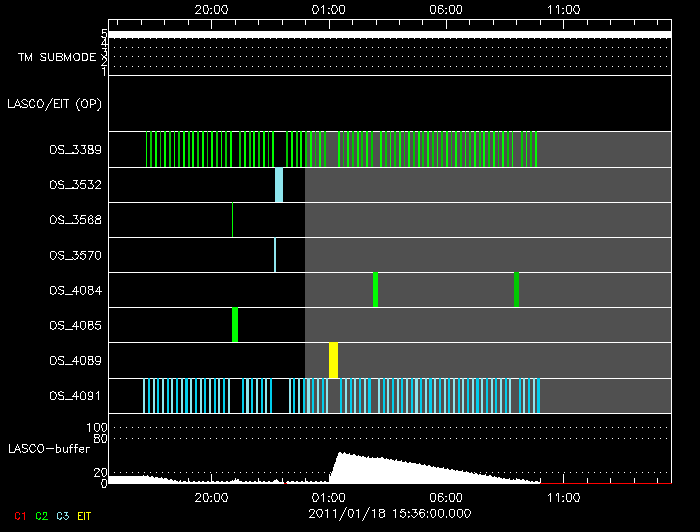
Task: Click the light blue block in OS_3532 row
Action: pyautogui.click(x=279, y=185)
